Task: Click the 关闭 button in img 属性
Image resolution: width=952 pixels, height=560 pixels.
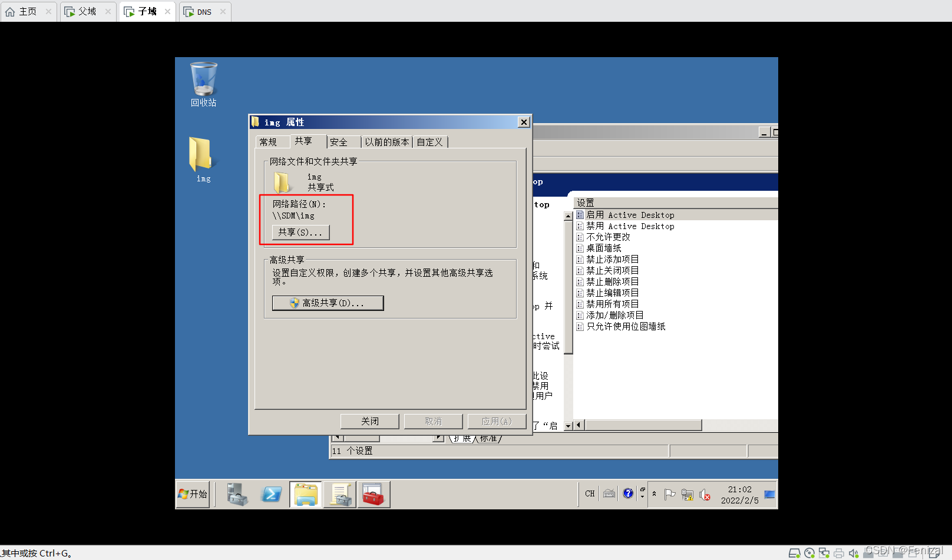Action: (370, 421)
